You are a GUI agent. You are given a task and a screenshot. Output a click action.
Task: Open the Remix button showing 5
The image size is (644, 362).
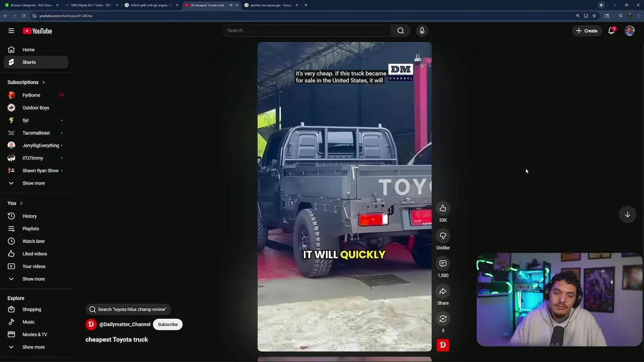[x=443, y=319]
